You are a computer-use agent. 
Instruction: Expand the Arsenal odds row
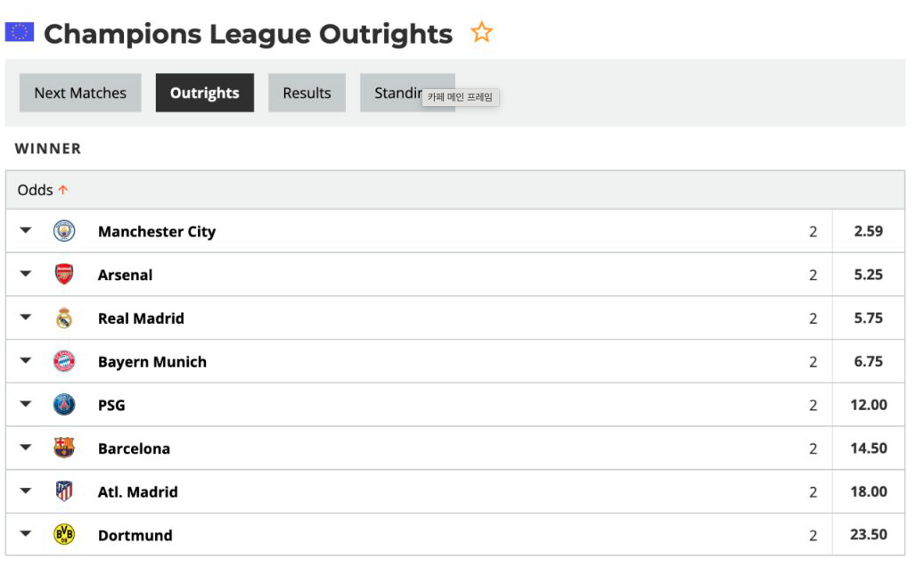26,275
